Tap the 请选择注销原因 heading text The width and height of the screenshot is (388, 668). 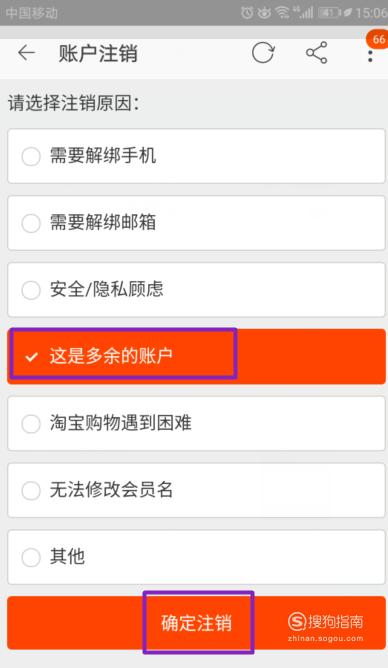(x=73, y=103)
